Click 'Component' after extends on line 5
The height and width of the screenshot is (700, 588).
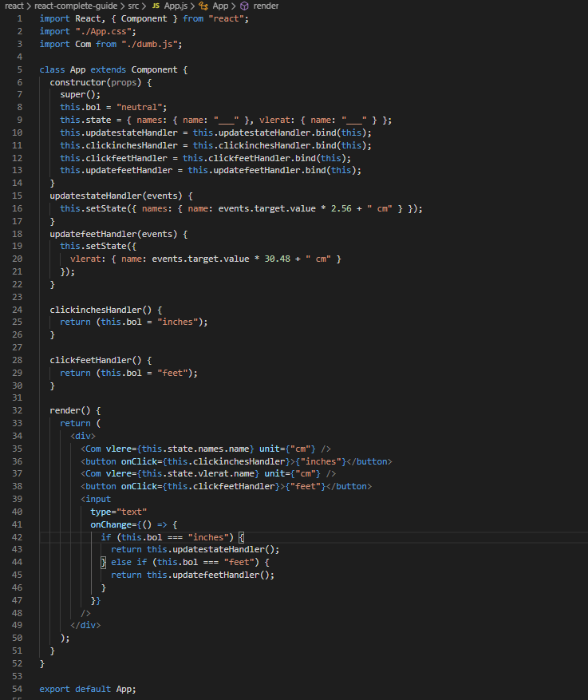154,69
